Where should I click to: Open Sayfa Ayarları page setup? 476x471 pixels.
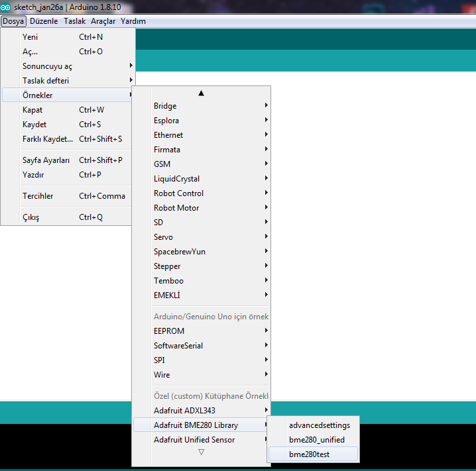click(x=67, y=160)
